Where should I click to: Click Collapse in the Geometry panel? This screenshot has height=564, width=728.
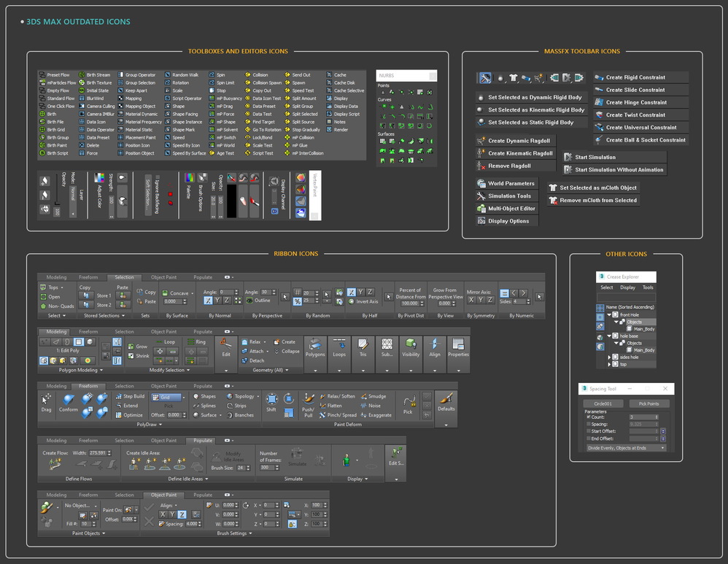pyautogui.click(x=287, y=351)
